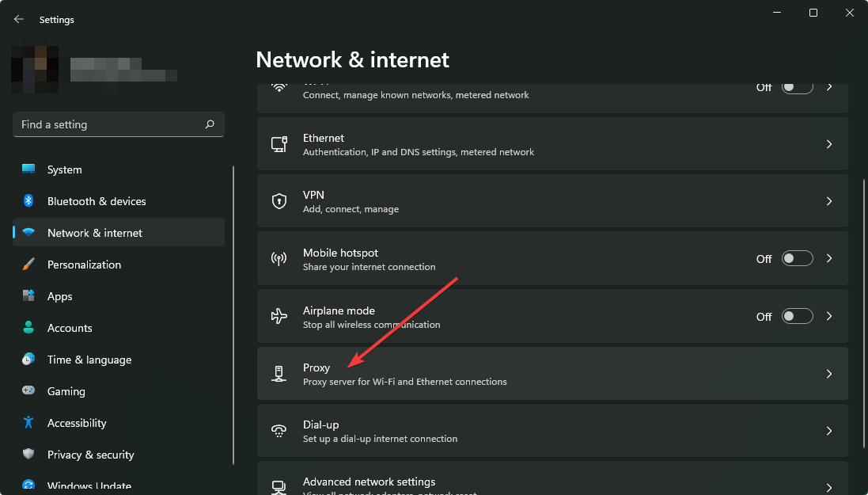Viewport: 868px width, 495px height.
Task: Toggle Wi-Fi on
Action: (x=797, y=86)
